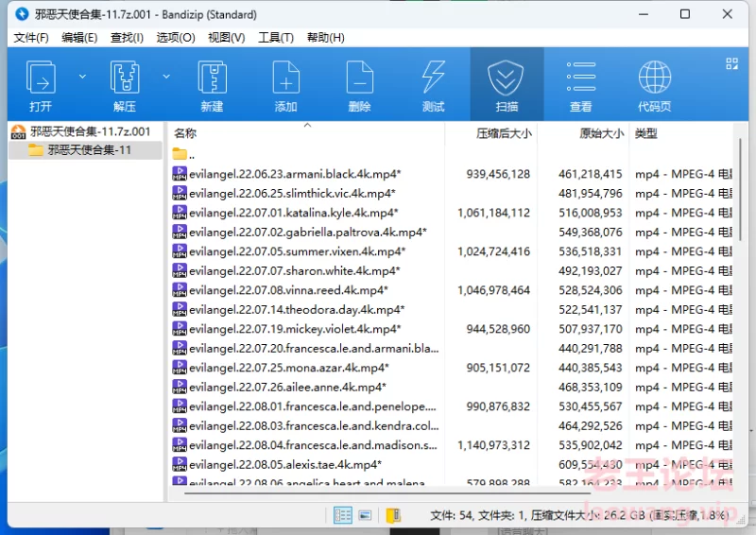Image resolution: width=756 pixels, height=535 pixels.
Task: Click the archive 001 icon in tree panel
Action: 18,131
